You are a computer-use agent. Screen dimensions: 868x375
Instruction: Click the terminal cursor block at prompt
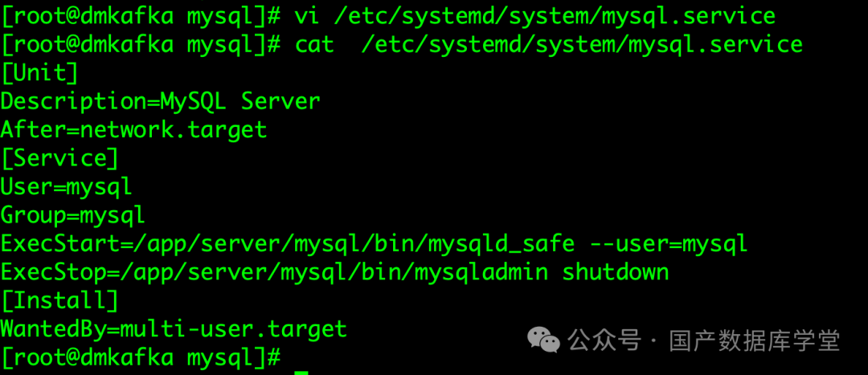point(301,372)
